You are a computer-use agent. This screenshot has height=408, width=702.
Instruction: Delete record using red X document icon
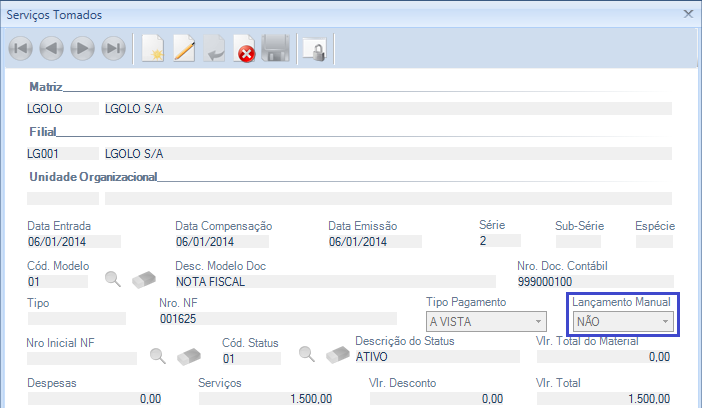pyautogui.click(x=244, y=49)
